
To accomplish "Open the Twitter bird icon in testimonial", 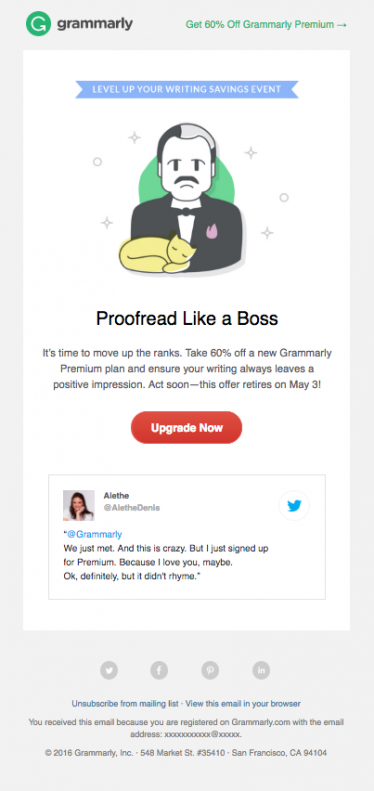I will point(294,505).
